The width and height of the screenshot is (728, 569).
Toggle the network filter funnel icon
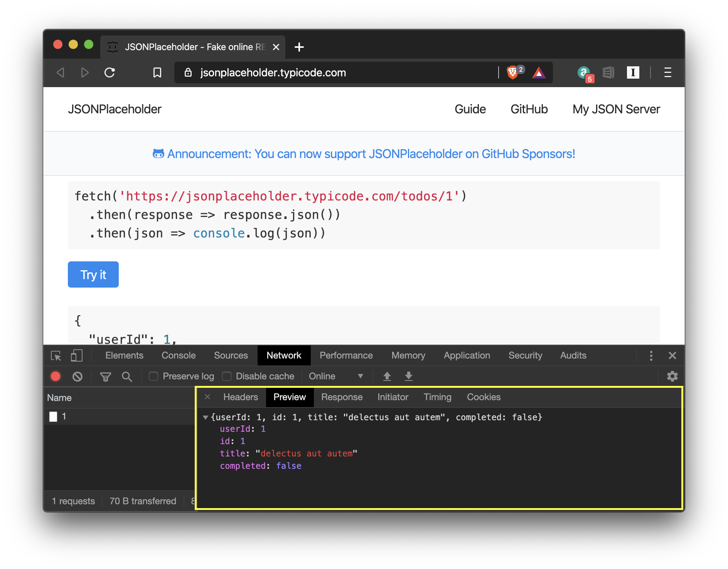tap(105, 377)
